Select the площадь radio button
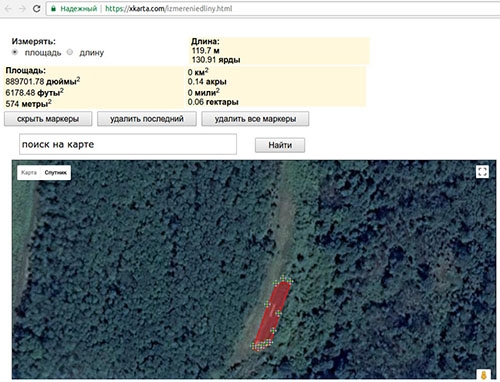The height and width of the screenshot is (382, 500). (x=15, y=52)
